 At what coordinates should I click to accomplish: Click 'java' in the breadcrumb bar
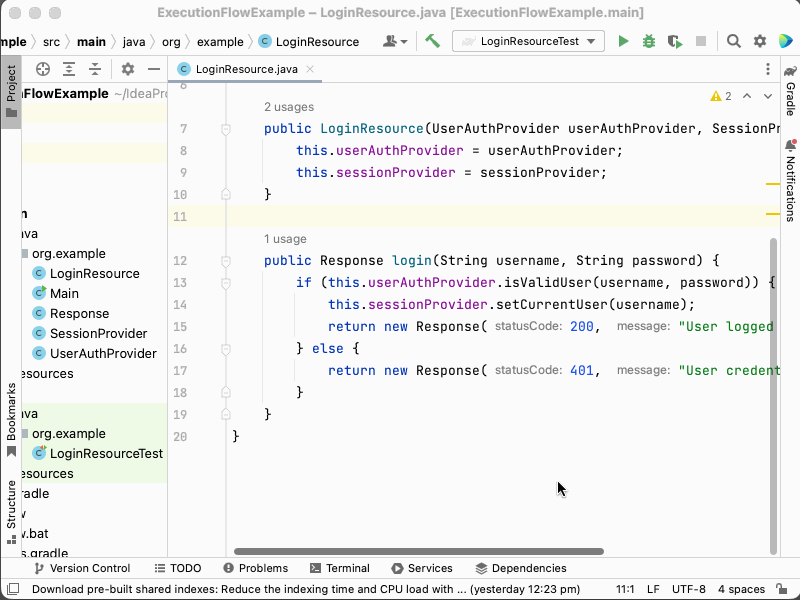point(134,42)
